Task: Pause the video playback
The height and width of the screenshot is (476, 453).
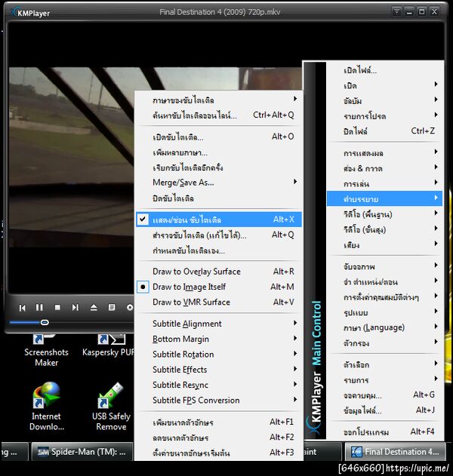Action: [x=39, y=308]
